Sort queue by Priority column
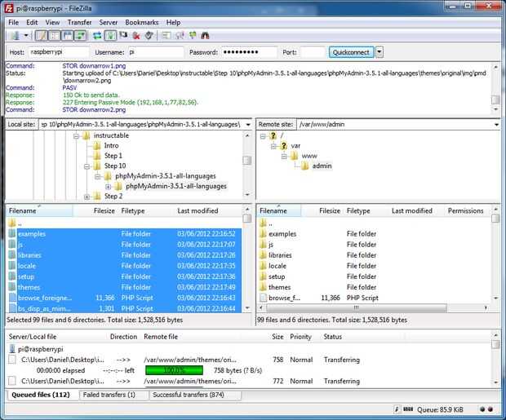 [300, 337]
